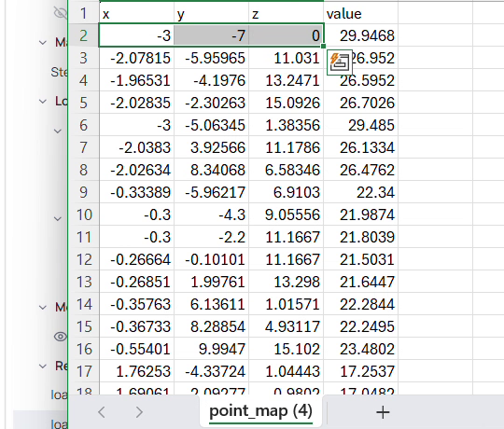Screen dimensions: 504x429
Task: Collapse the 'Mo' section chevron in sidebar
Action: [42, 308]
